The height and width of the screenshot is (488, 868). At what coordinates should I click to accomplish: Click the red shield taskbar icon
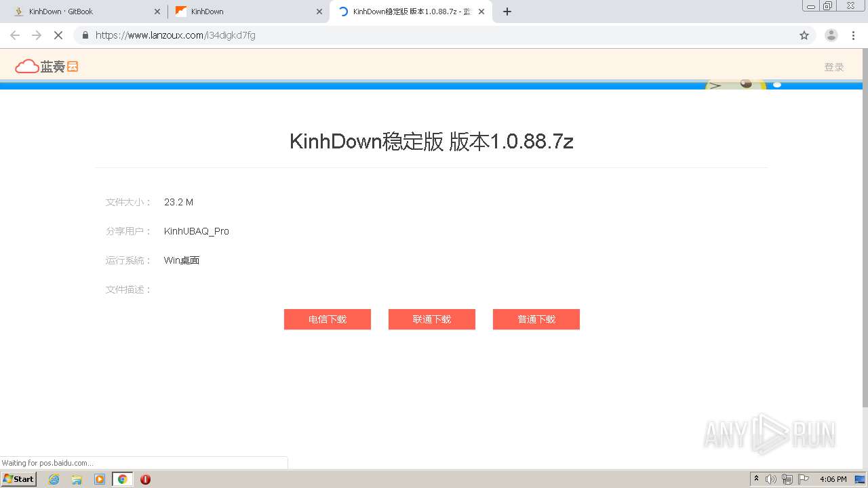coord(145,479)
